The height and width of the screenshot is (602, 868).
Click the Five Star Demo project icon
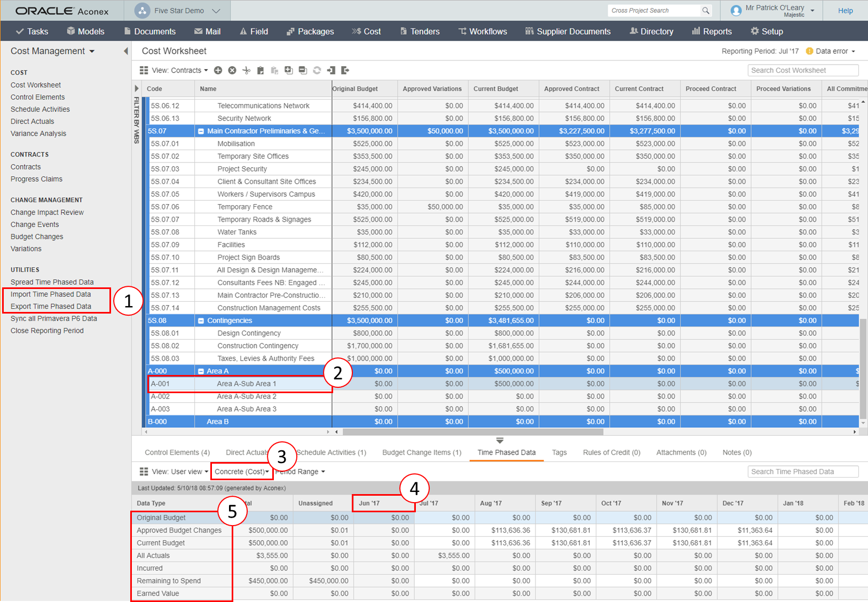coord(142,11)
